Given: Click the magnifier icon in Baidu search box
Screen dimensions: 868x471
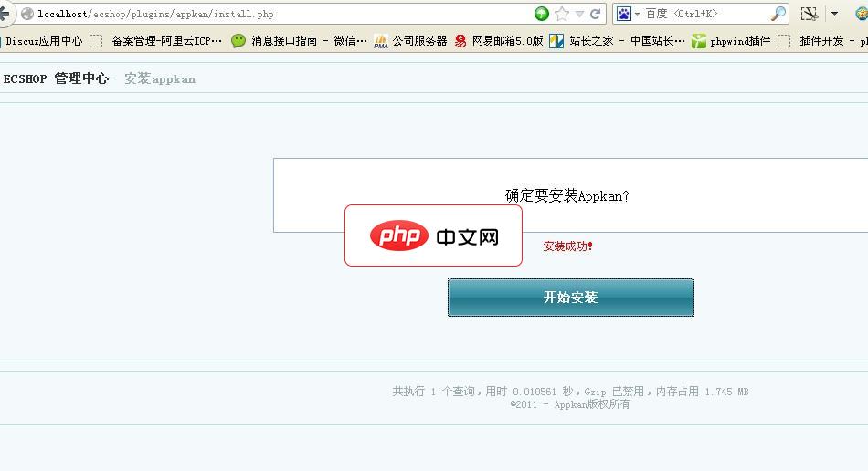Looking at the screenshot, I should (778, 14).
